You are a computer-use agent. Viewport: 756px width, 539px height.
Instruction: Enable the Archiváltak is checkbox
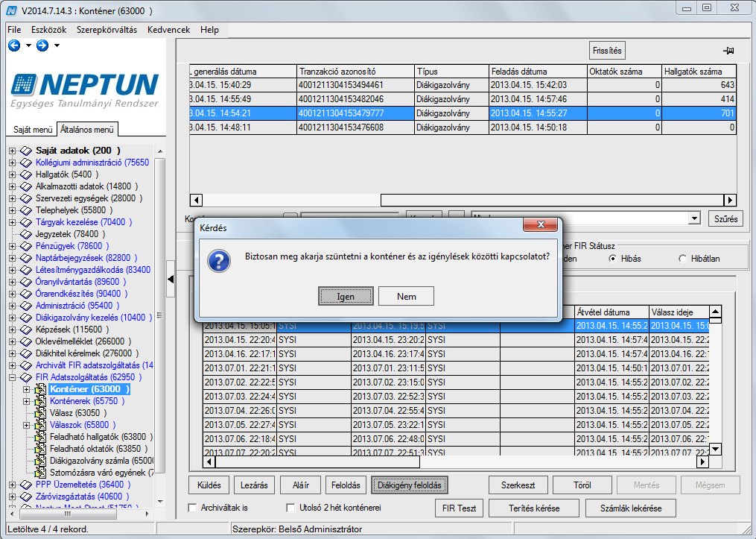point(192,508)
